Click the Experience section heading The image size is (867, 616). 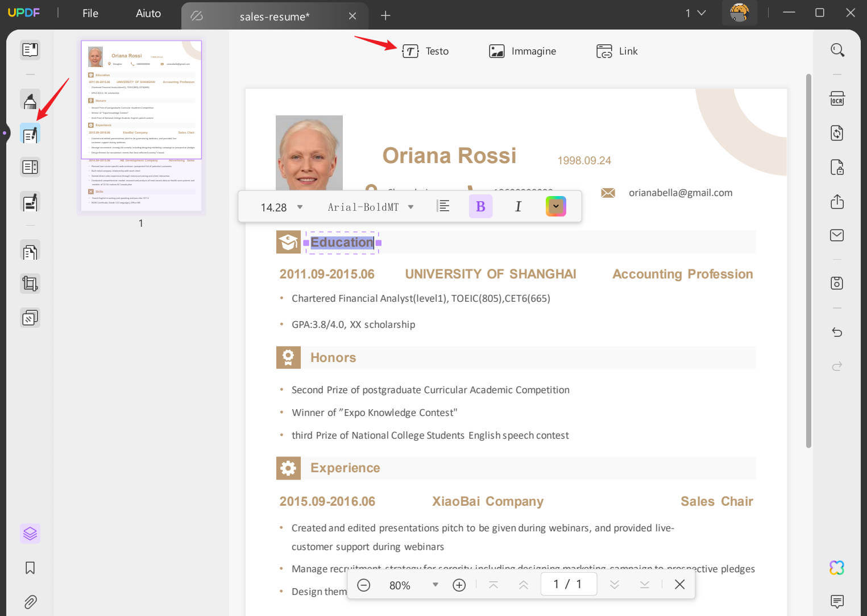(x=345, y=468)
